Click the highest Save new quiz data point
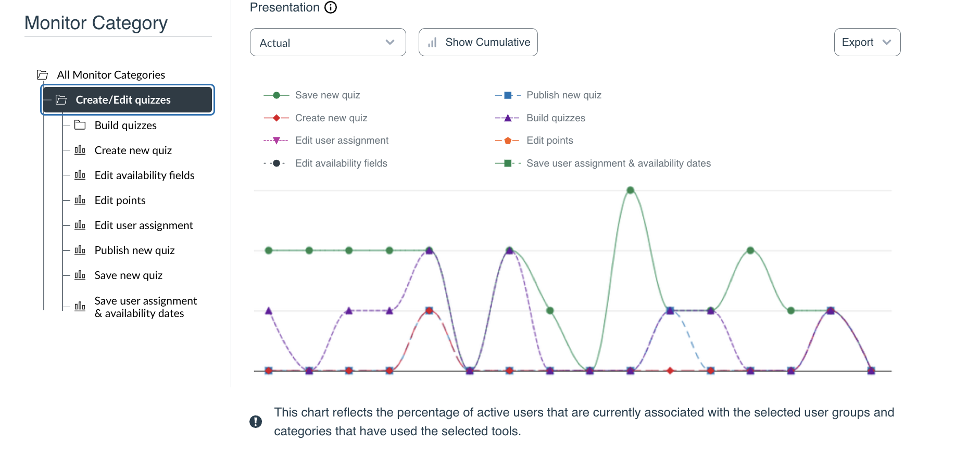The height and width of the screenshot is (455, 980). 630,190
